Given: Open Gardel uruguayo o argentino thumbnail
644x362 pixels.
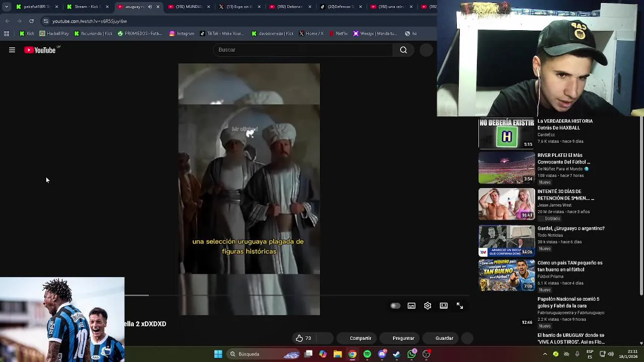Looking at the screenshot, I should [507, 241].
